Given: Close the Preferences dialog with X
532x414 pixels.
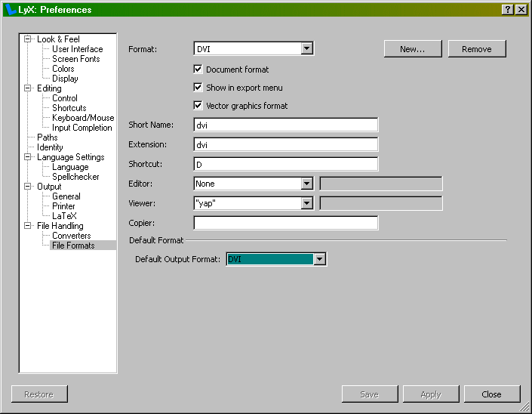Looking at the screenshot, I should tap(521, 10).
